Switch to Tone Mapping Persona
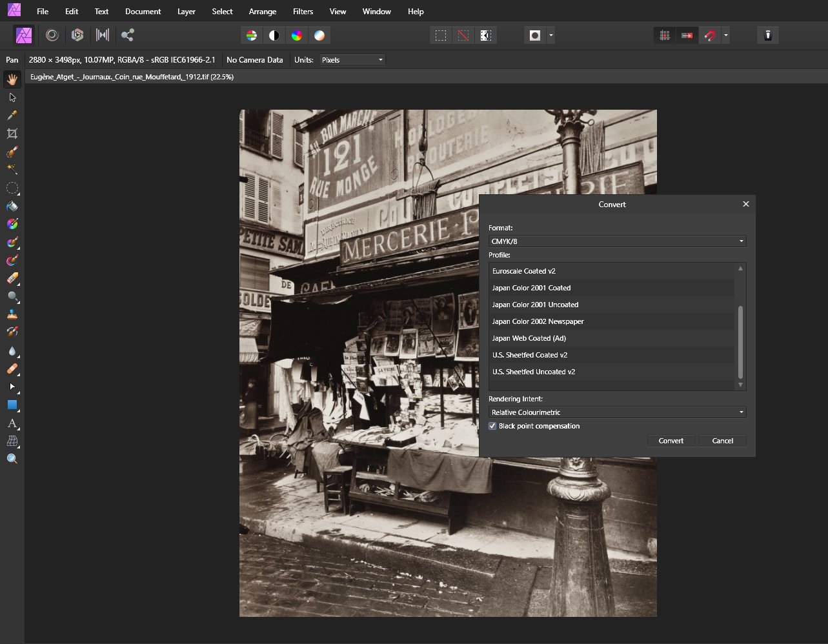The width and height of the screenshot is (828, 644). [102, 35]
